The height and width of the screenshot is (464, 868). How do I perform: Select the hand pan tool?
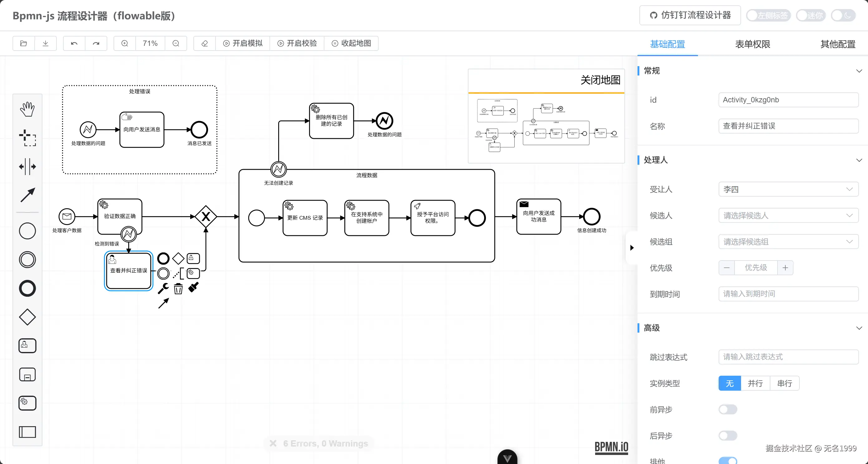tap(27, 109)
